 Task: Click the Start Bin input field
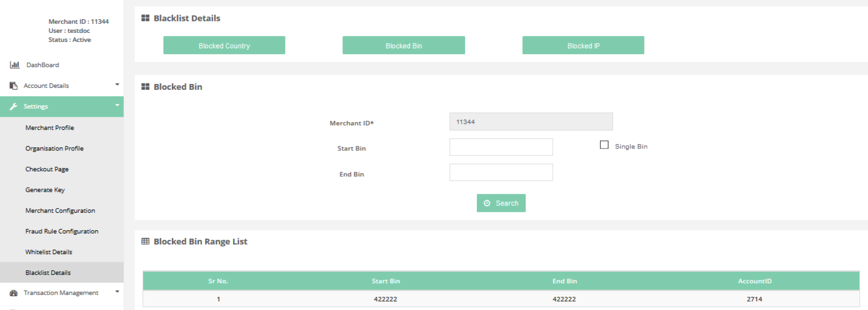coord(501,147)
